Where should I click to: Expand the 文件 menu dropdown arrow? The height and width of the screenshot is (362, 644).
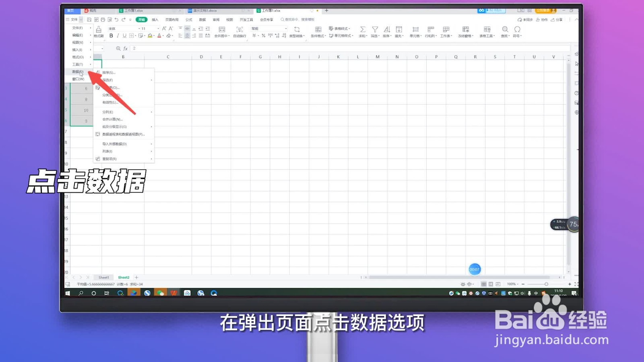81,19
